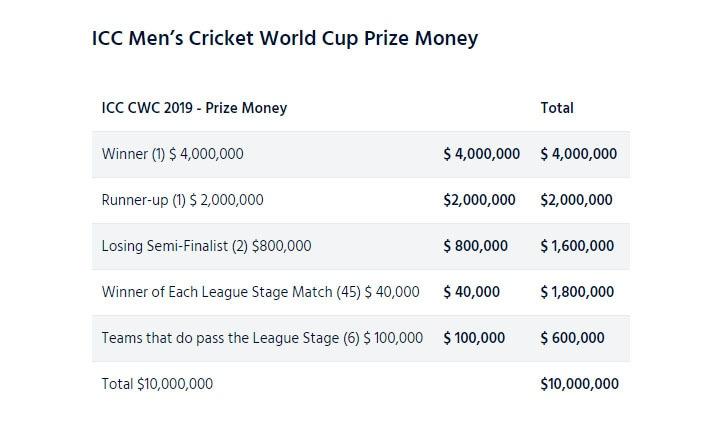
Task: Click the bold $10,000,000 grand total
Action: [579, 384]
